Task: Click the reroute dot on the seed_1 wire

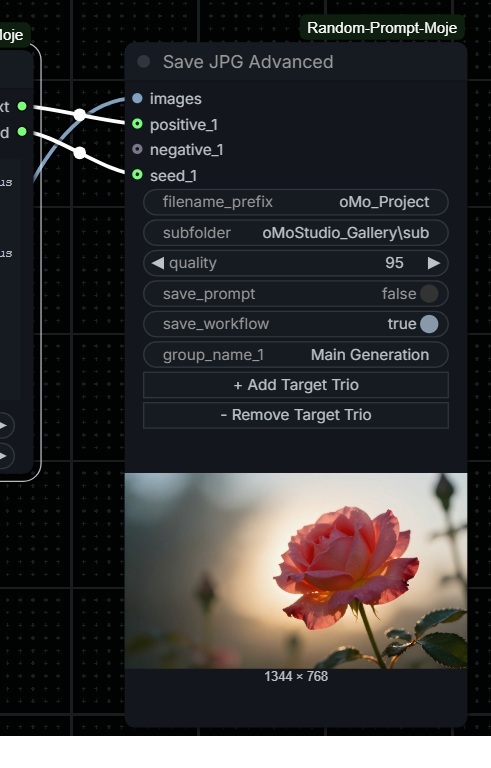Action: pos(79,153)
